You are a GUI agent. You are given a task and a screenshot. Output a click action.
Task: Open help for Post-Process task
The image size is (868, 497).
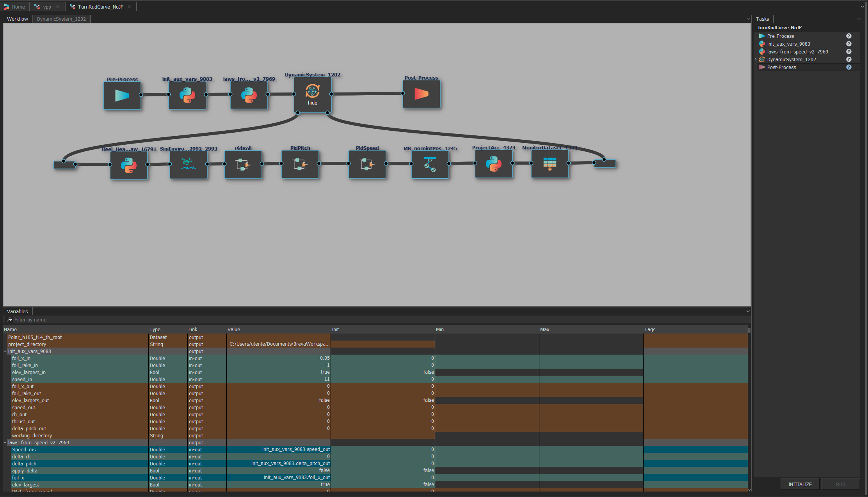[848, 67]
